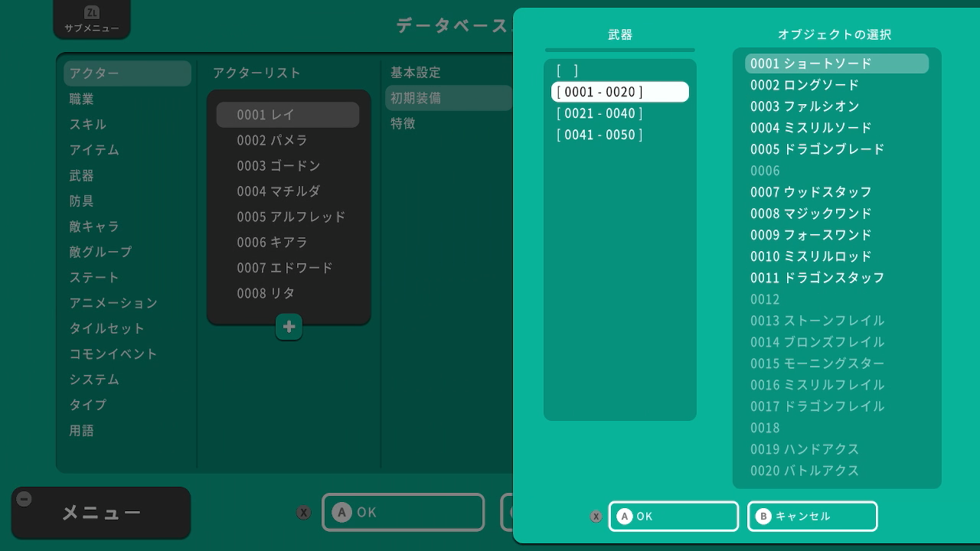Viewport: 980px width, 551px height.
Task: Click the minus icon on the menu button
Action: (24, 499)
